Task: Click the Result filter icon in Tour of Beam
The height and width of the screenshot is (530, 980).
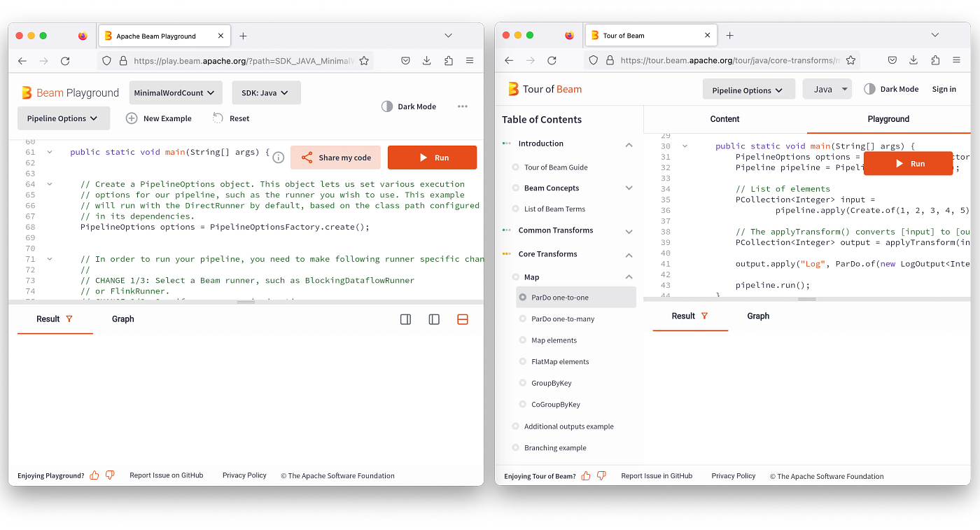Action: (x=704, y=316)
